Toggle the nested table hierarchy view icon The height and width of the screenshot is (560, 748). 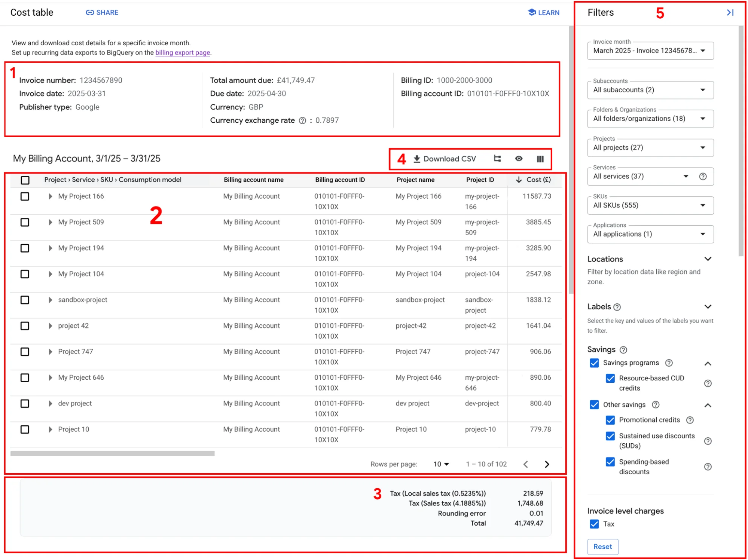497,159
